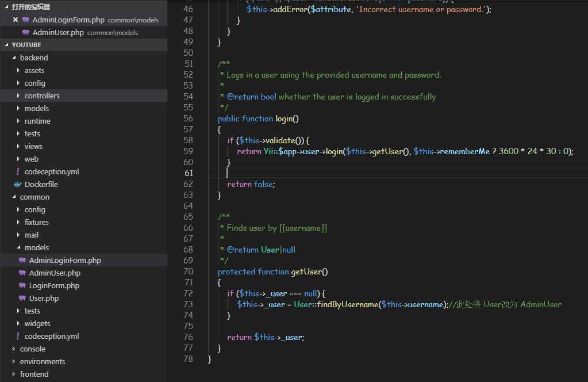Click line number 73 in gutter
This screenshot has height=382, width=588.
coord(189,304)
